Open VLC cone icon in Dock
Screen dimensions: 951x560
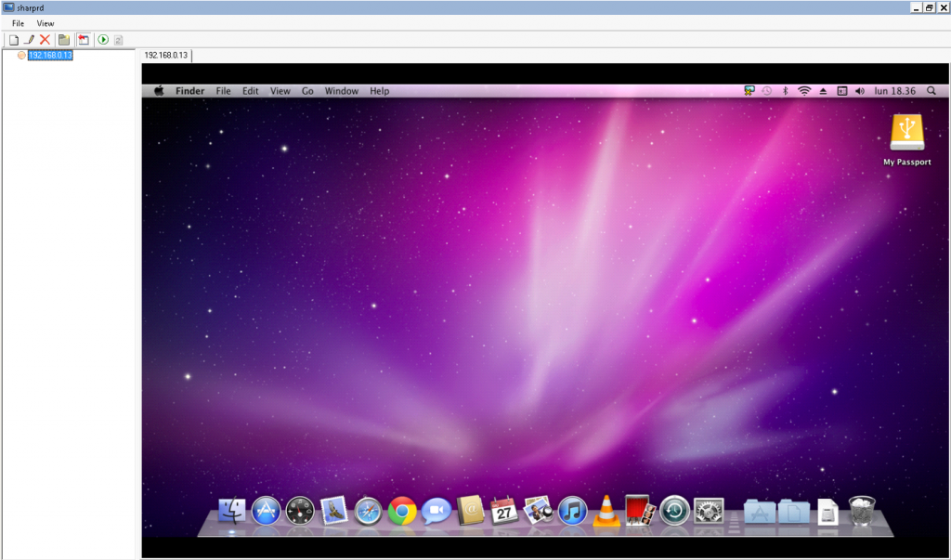point(606,510)
